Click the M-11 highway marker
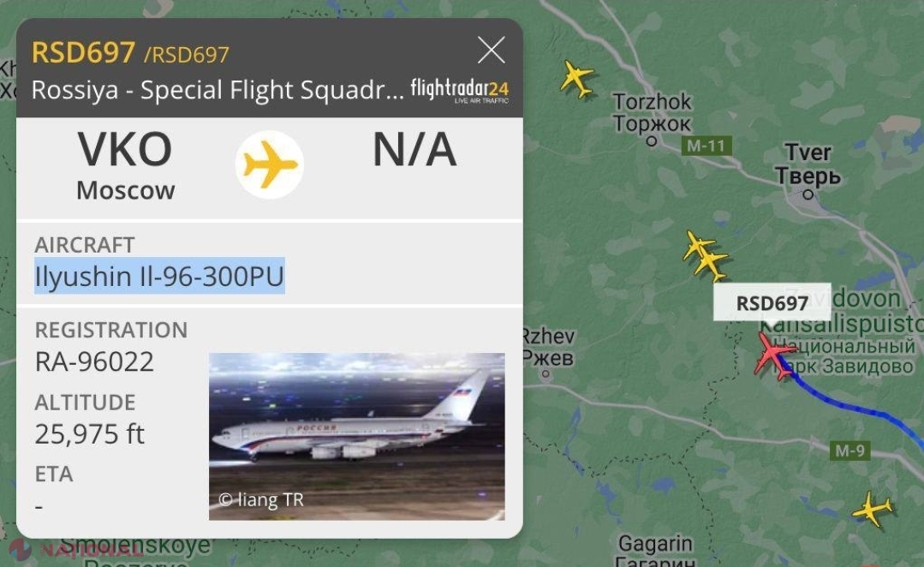 click(707, 146)
